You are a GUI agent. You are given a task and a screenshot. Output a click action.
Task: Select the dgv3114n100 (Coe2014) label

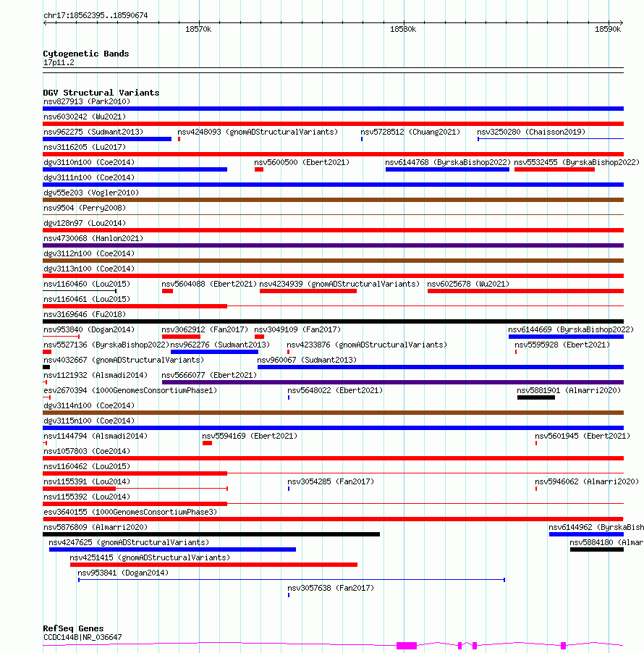pyautogui.click(x=89, y=405)
